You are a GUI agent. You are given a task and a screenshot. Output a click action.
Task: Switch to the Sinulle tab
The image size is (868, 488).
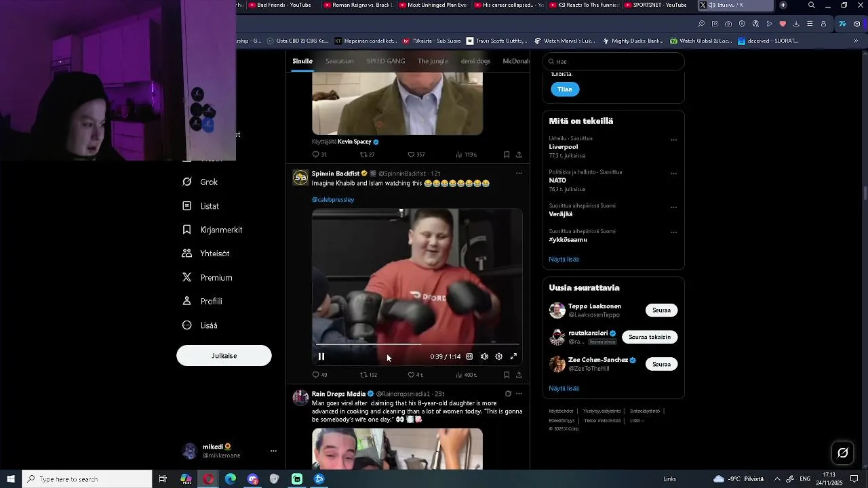[x=302, y=61]
